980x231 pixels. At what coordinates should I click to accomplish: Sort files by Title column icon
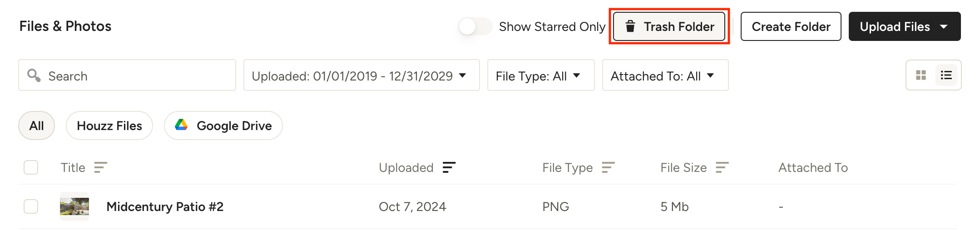100,168
